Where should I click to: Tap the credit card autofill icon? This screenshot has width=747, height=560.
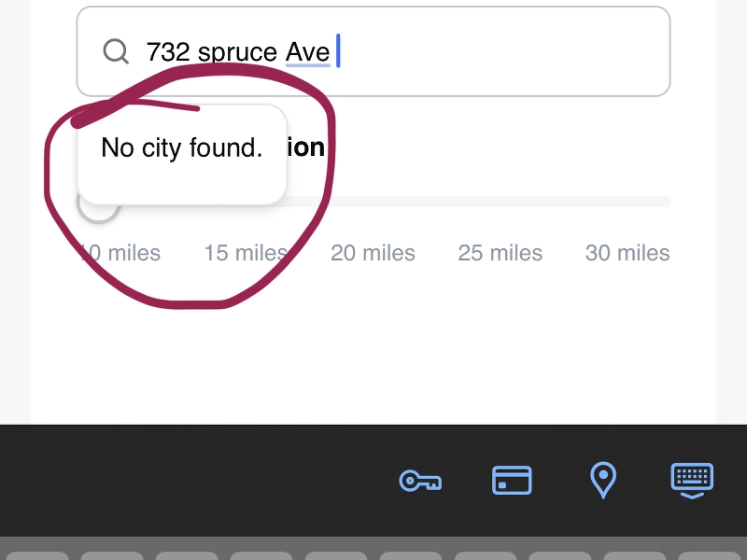pyautogui.click(x=512, y=480)
